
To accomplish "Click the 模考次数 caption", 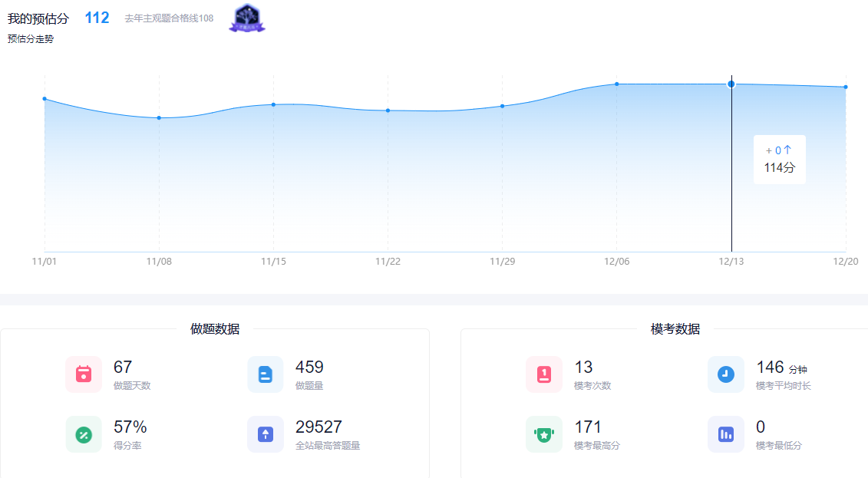I will [592, 386].
